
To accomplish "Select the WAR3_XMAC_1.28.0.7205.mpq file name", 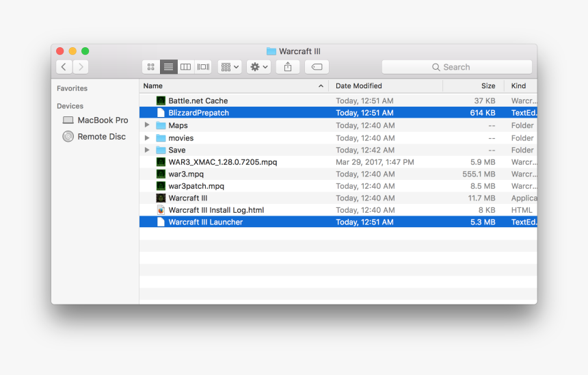I will (222, 161).
